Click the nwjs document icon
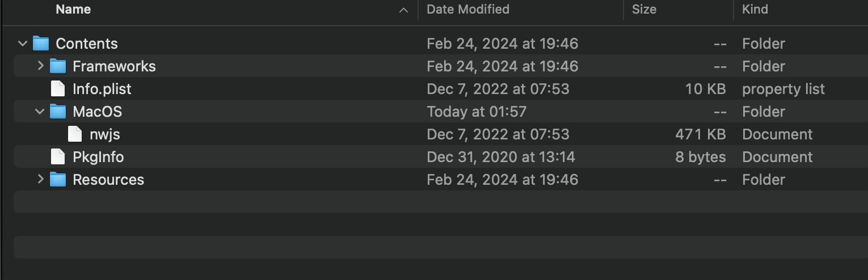 pyautogui.click(x=75, y=134)
